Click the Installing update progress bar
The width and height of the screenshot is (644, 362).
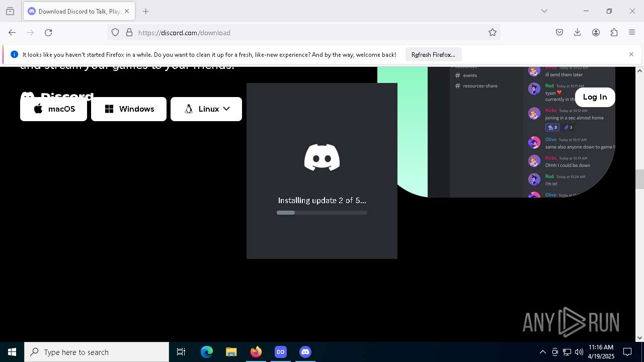[x=322, y=213]
